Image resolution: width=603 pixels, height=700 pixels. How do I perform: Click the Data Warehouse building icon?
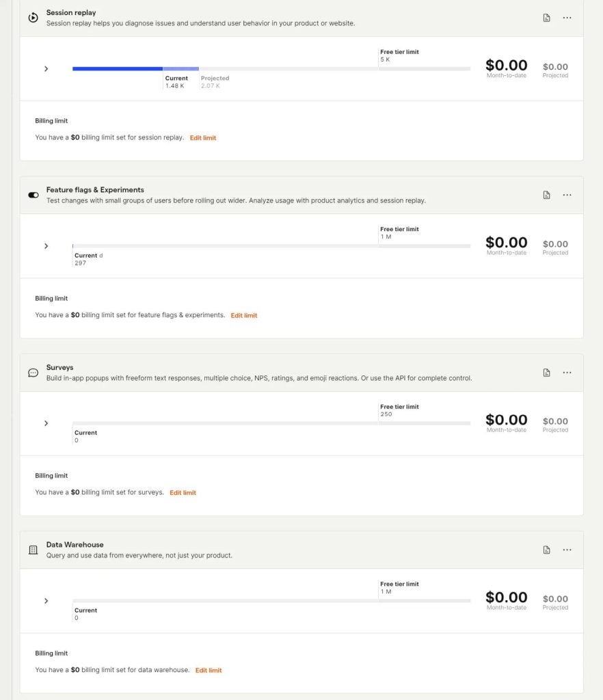tap(33, 550)
